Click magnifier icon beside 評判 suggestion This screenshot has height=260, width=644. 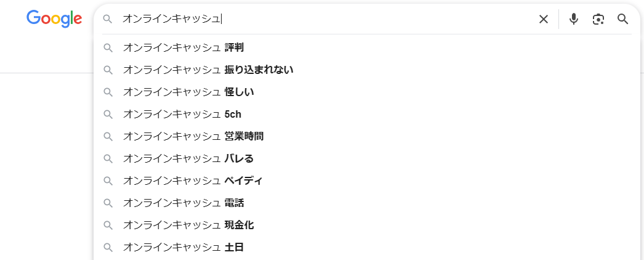108,47
